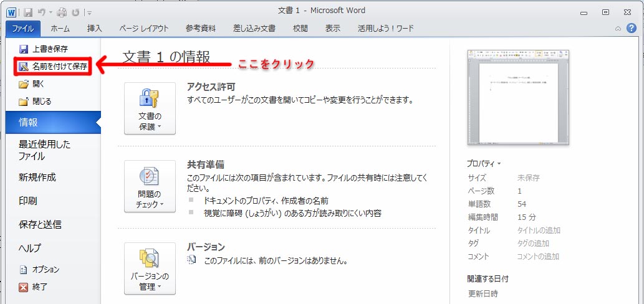The width and height of the screenshot is (644, 304).
Task: Switch to the ホーム tab
Action: tap(60, 28)
